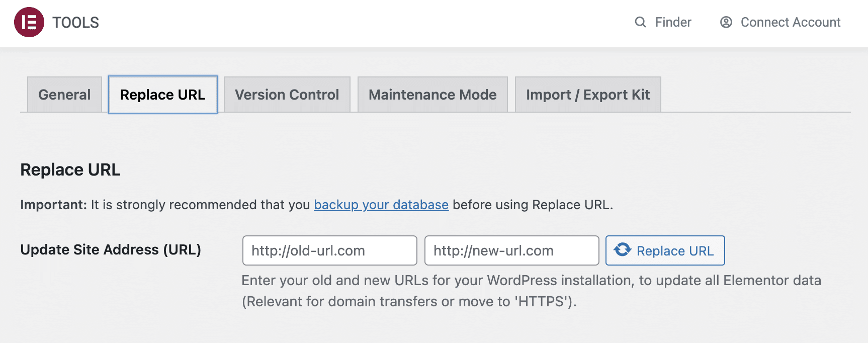Click the Finder menu item in header
This screenshot has height=343, width=868.
pyautogui.click(x=673, y=22)
